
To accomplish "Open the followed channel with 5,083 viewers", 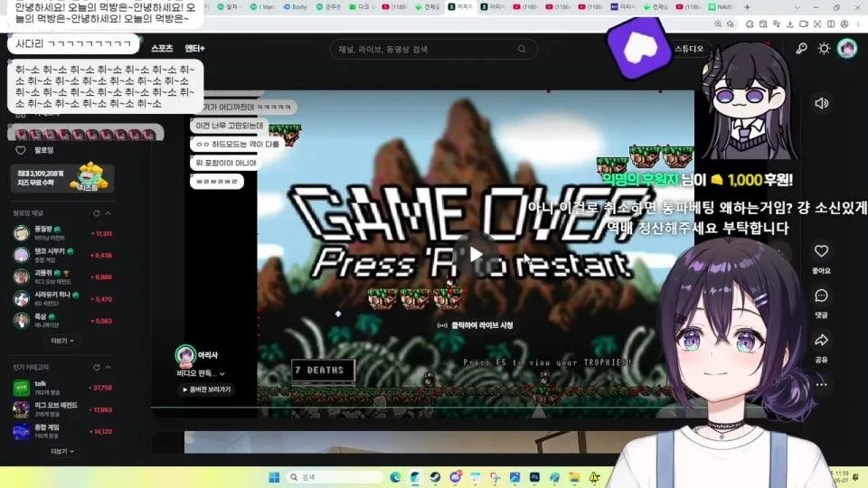I will tap(62, 320).
